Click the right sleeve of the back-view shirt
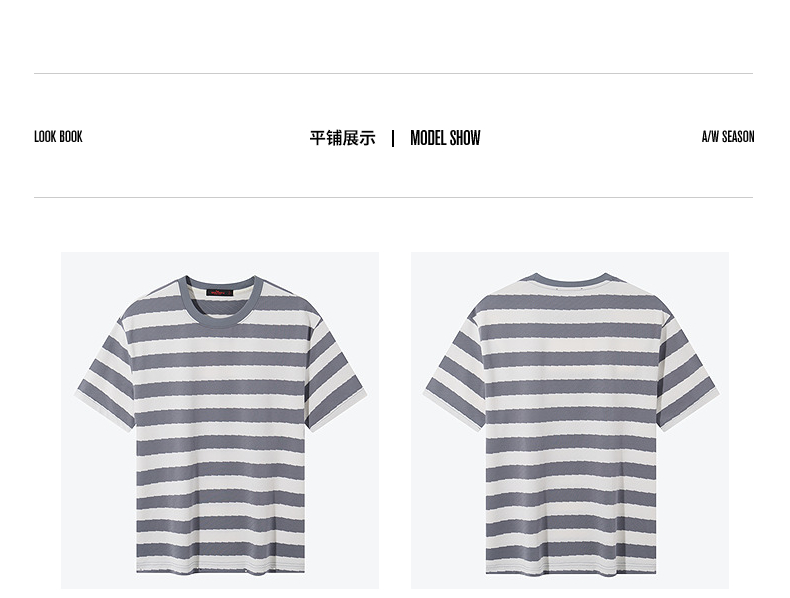This screenshot has height=598, width=790. [x=687, y=373]
